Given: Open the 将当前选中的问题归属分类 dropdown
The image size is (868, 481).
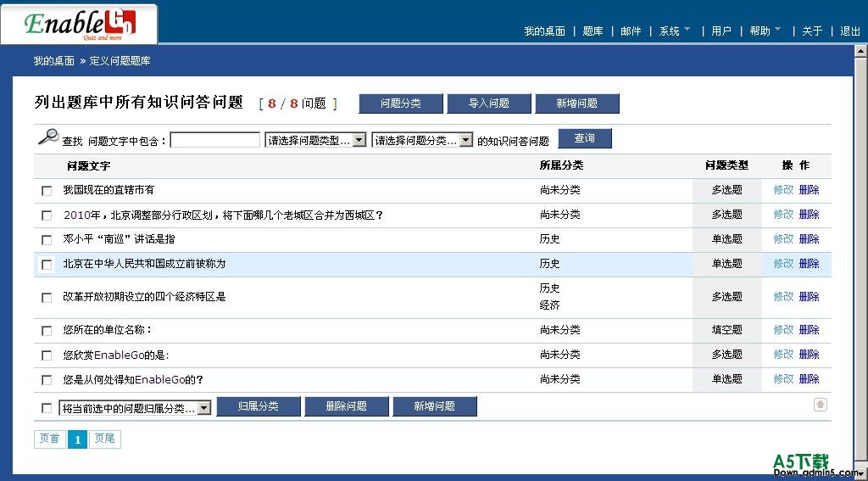Looking at the screenshot, I should [x=135, y=408].
